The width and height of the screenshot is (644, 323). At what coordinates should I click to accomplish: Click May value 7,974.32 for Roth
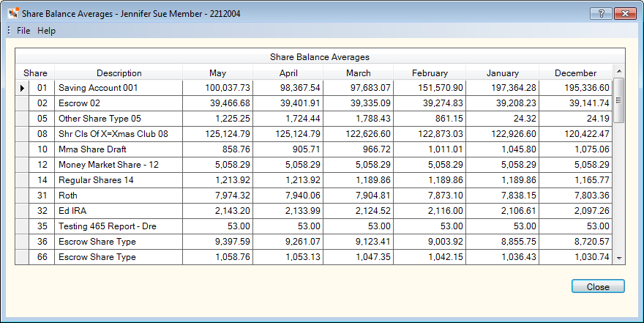point(217,196)
